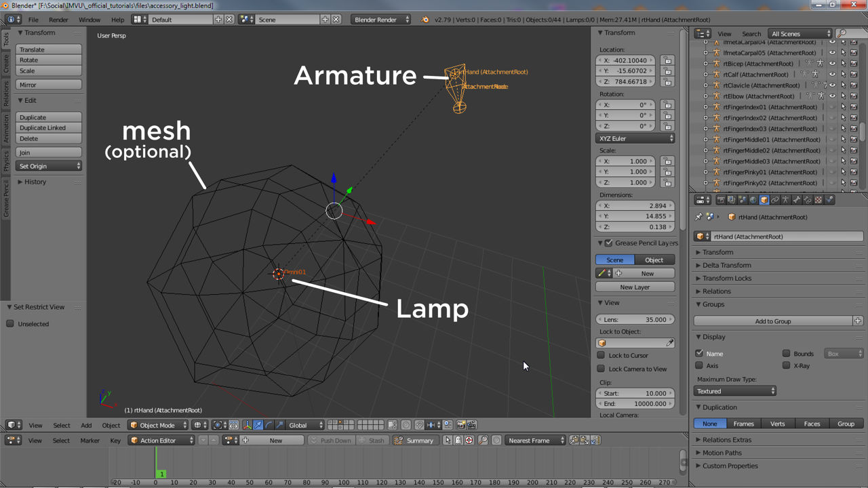Screen dimensions: 868x488
Task: Enable the Unselected checkbox
Action: point(10,324)
